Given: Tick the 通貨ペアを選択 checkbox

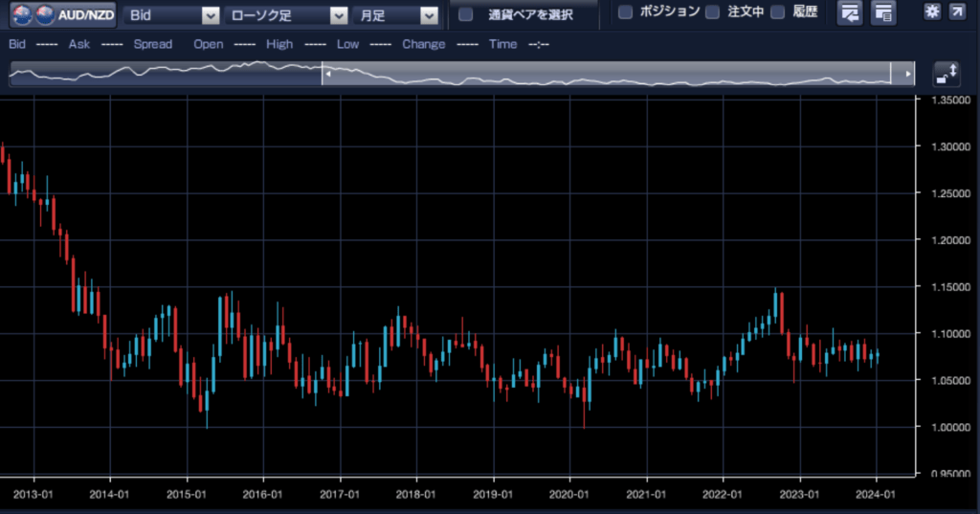Looking at the screenshot, I should click(x=466, y=13).
